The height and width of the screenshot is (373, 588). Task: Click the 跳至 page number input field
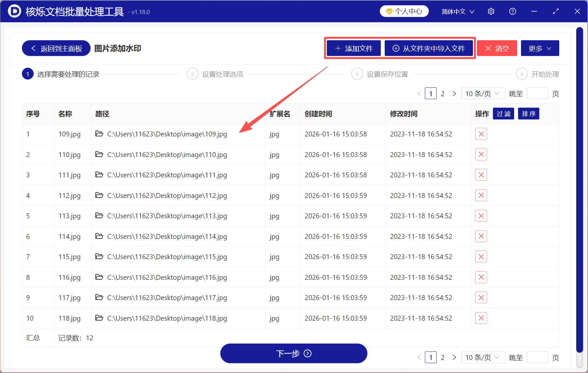537,93
